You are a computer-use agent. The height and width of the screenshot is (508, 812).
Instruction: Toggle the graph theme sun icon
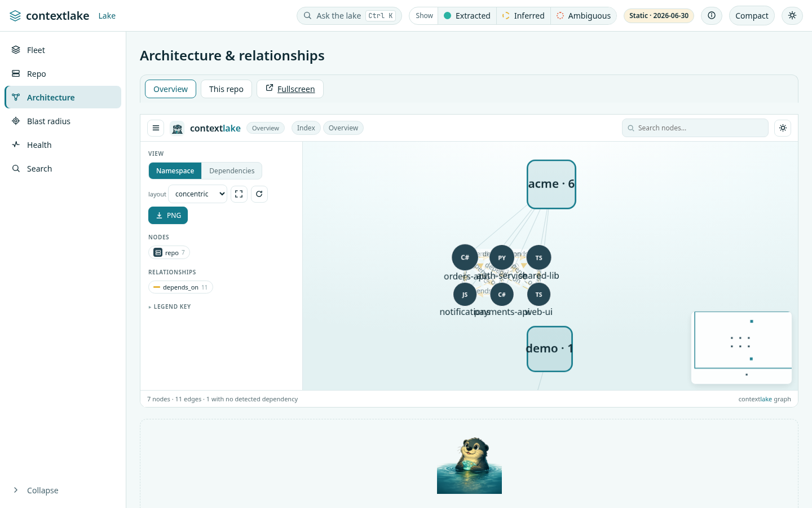click(783, 128)
